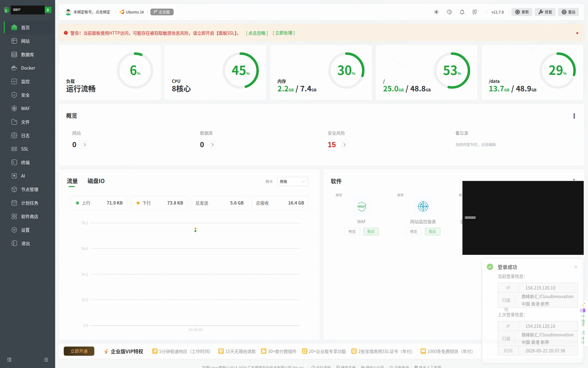This screenshot has width=588, height=368.
Task: Open the 网卡 network card dropdown
Action: (292, 182)
